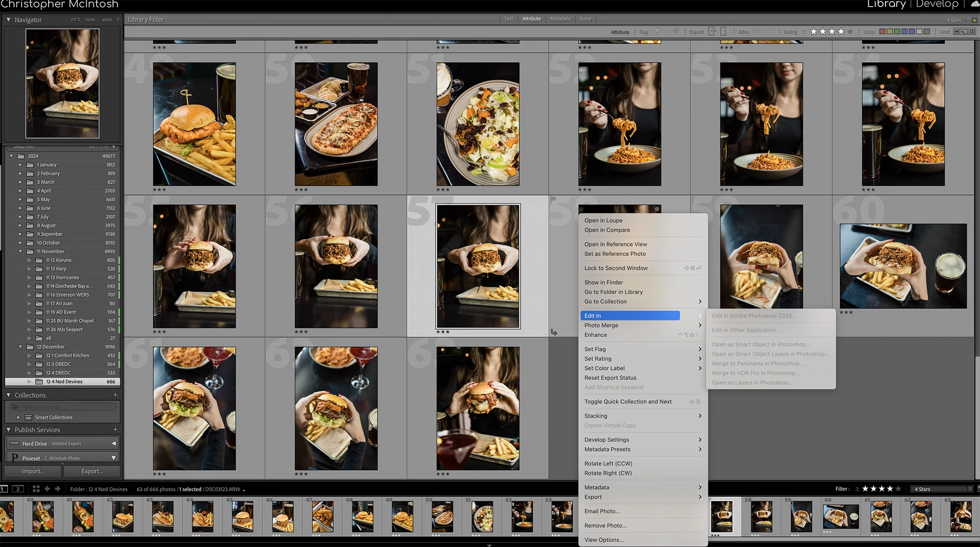Image resolution: width=980 pixels, height=547 pixels.
Task: Filter by red color label swatch
Action: pyautogui.click(x=882, y=31)
